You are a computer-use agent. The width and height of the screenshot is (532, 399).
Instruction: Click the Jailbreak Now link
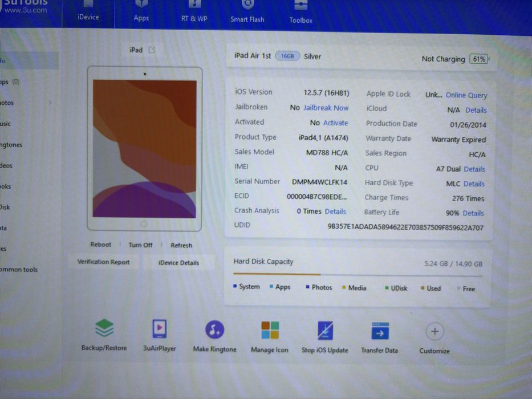(x=326, y=108)
